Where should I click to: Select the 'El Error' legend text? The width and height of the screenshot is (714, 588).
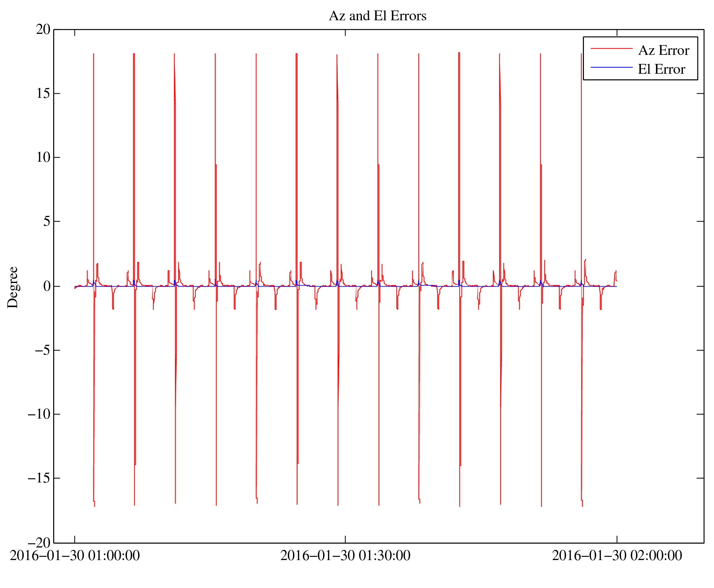coord(661,70)
